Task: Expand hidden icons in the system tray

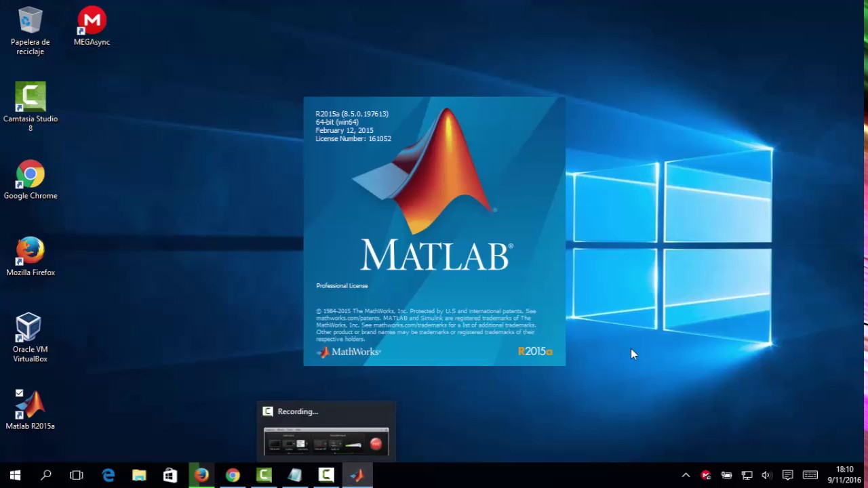Action: pyautogui.click(x=686, y=475)
